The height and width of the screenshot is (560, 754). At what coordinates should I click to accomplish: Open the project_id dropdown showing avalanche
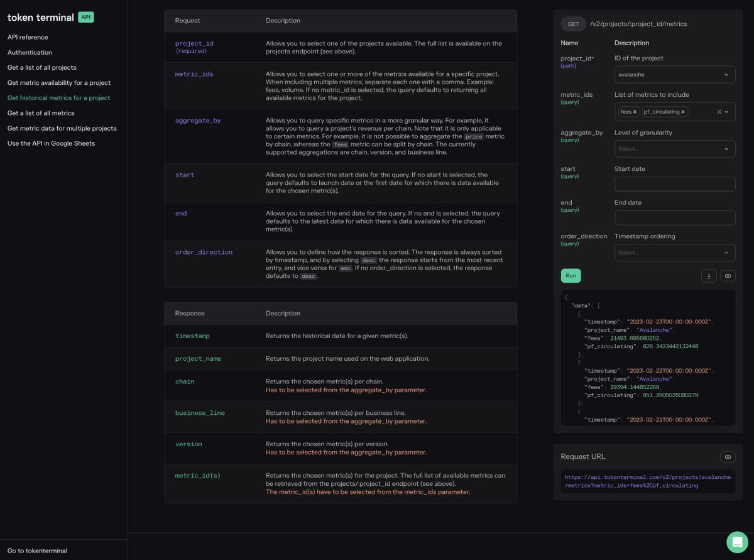[x=675, y=74]
